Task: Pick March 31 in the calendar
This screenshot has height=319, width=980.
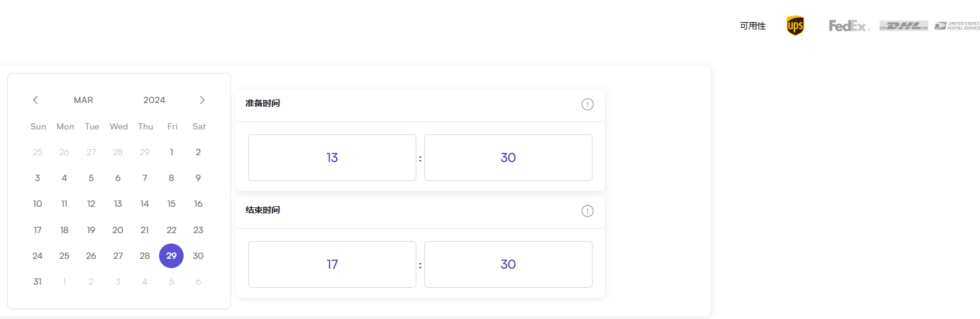Action: (37, 282)
